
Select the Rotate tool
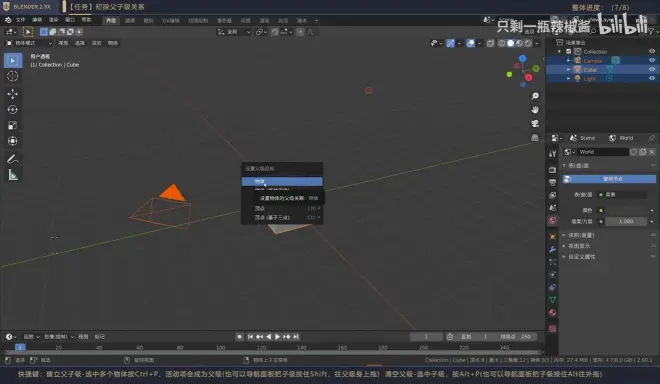[x=13, y=109]
